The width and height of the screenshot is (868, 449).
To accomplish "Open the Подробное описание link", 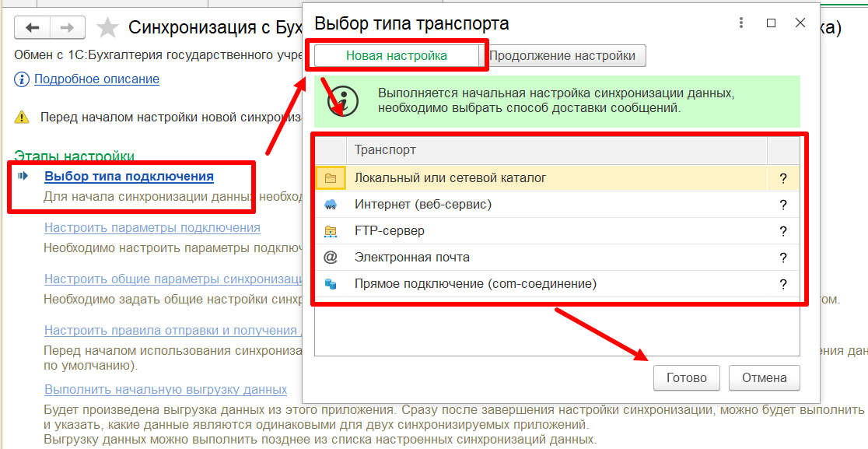I will 96,79.
